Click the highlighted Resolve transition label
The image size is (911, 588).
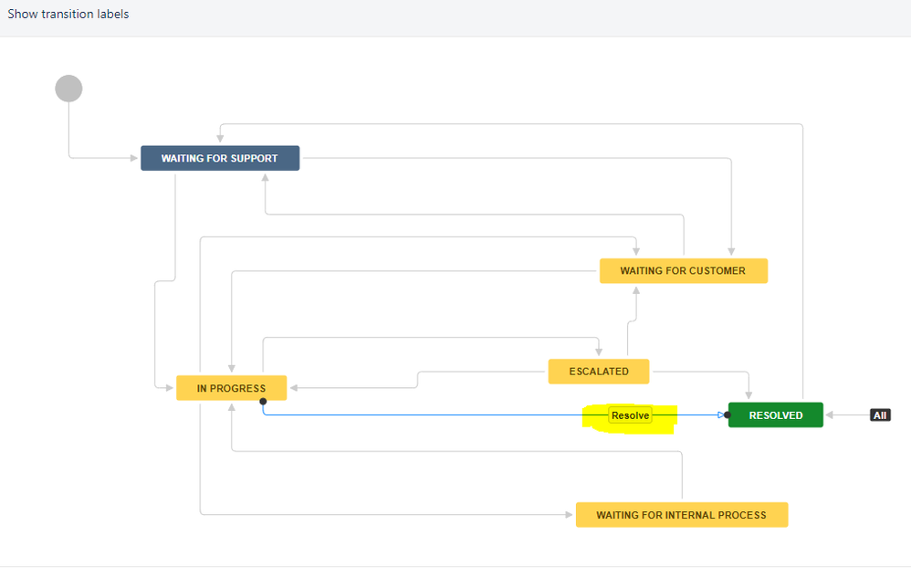630,415
